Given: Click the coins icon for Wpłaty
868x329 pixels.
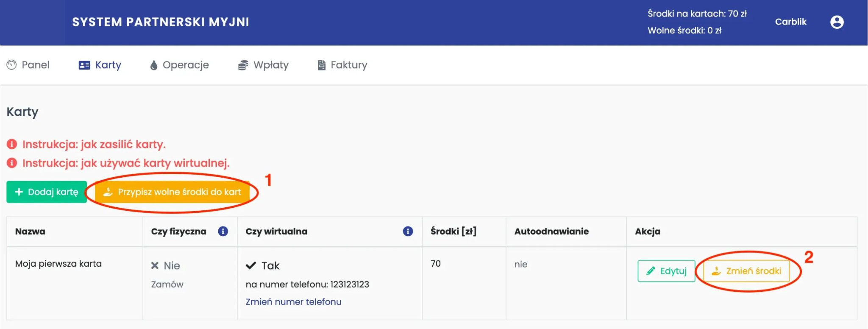Looking at the screenshot, I should (243, 65).
